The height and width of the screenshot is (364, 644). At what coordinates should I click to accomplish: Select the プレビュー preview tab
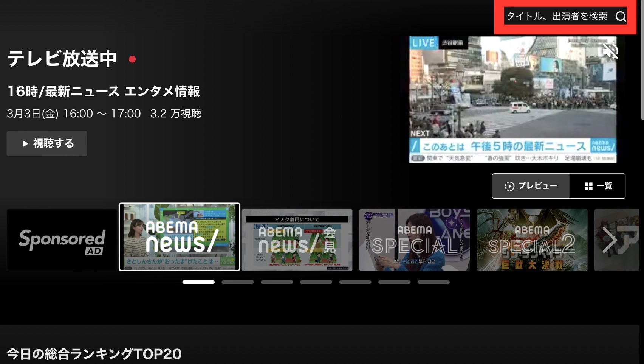pos(531,186)
